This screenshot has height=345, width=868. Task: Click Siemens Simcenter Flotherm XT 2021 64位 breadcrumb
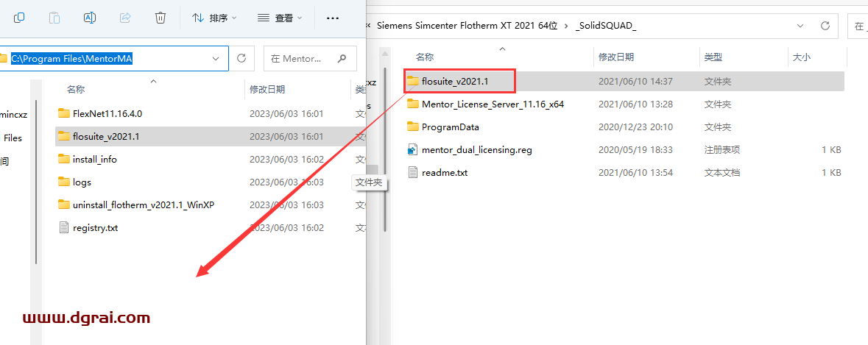[467, 26]
